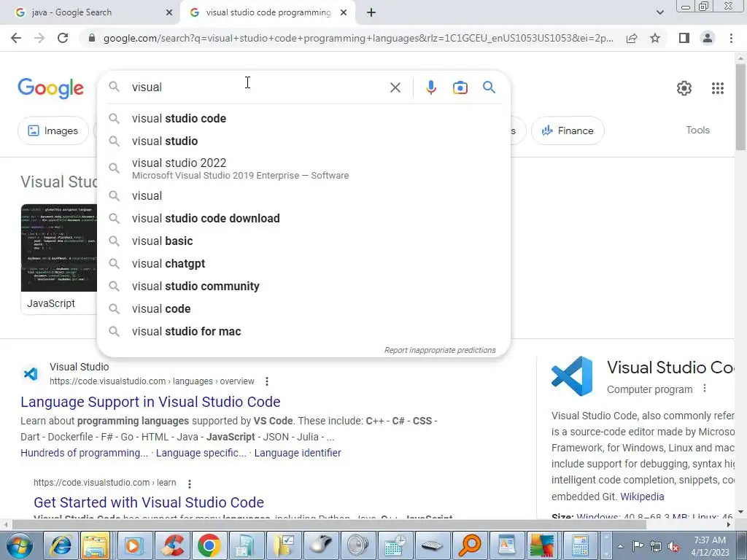Choose suggestion visual code

(304, 309)
